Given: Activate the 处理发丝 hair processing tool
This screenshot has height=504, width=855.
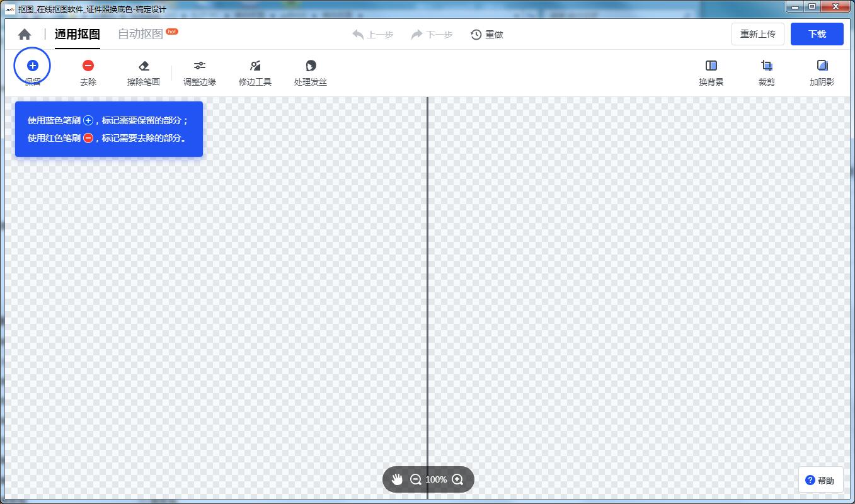Looking at the screenshot, I should click(311, 72).
